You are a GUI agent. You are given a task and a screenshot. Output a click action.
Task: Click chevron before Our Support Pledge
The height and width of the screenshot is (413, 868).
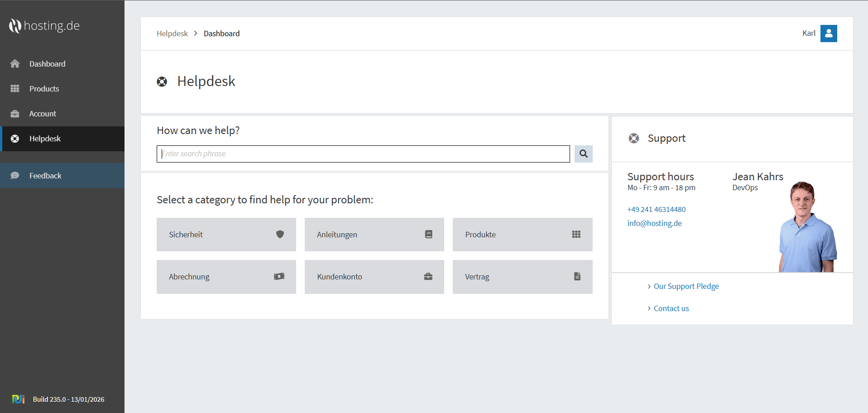[649, 287]
